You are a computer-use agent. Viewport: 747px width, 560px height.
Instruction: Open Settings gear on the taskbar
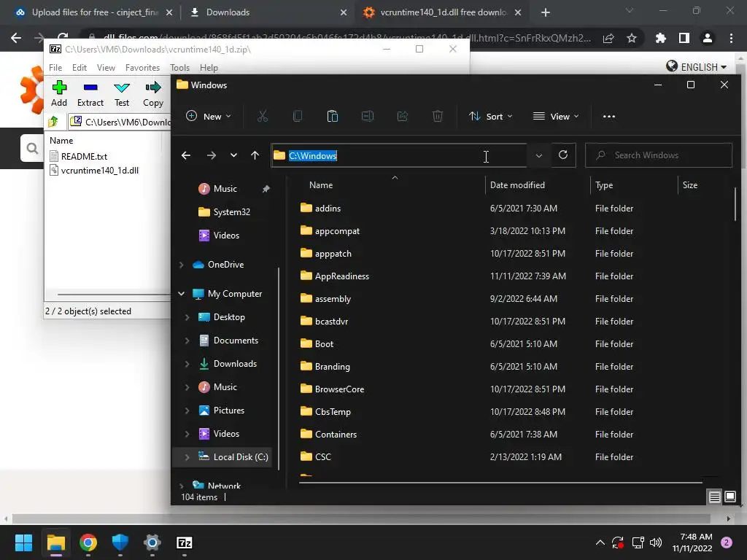tap(152, 542)
